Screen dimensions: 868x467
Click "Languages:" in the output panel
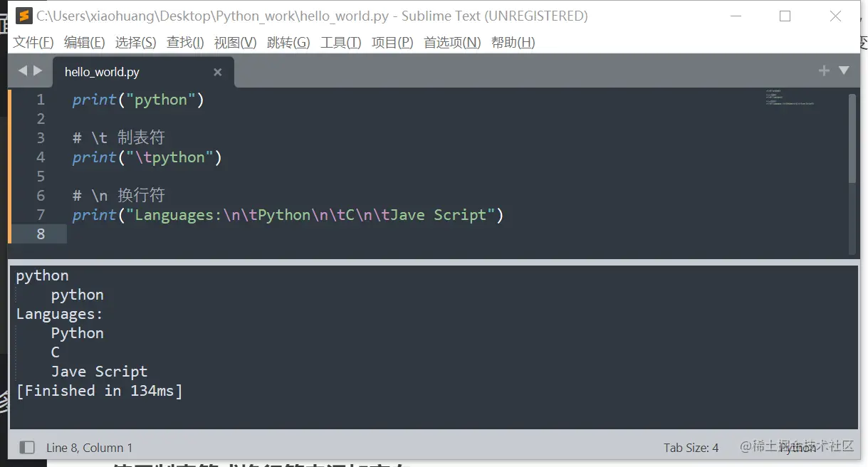coord(60,314)
